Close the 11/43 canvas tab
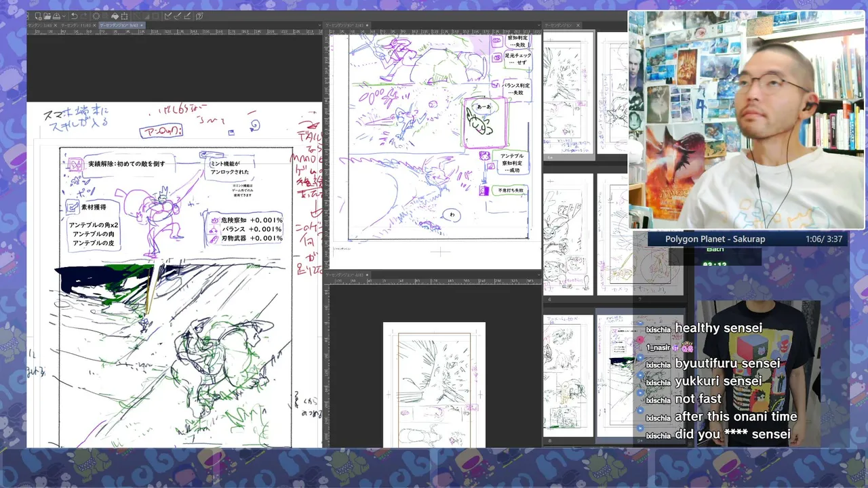Viewport: 868px width, 488px height. (x=94, y=25)
